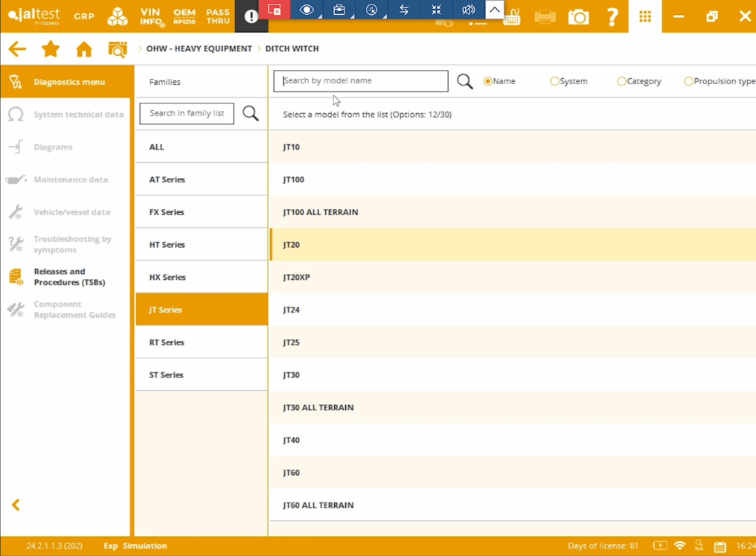This screenshot has height=556, width=756.
Task: Click the Search by model name field
Action: [x=361, y=81]
